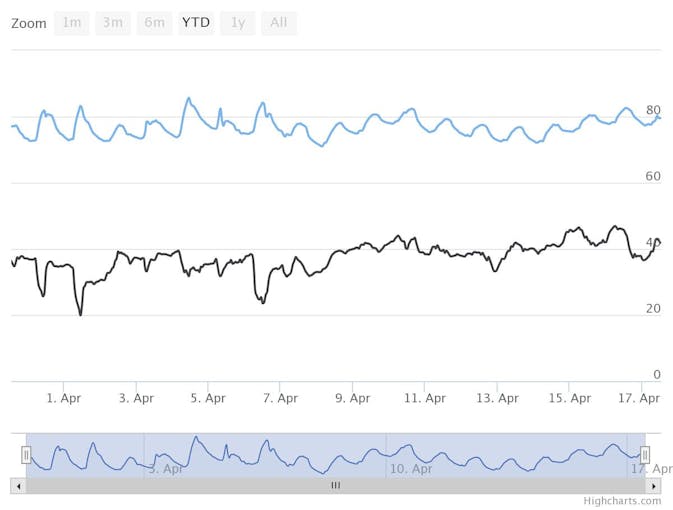Select the 3m zoom range
Viewport: 673px width, 510px height.
[113, 22]
